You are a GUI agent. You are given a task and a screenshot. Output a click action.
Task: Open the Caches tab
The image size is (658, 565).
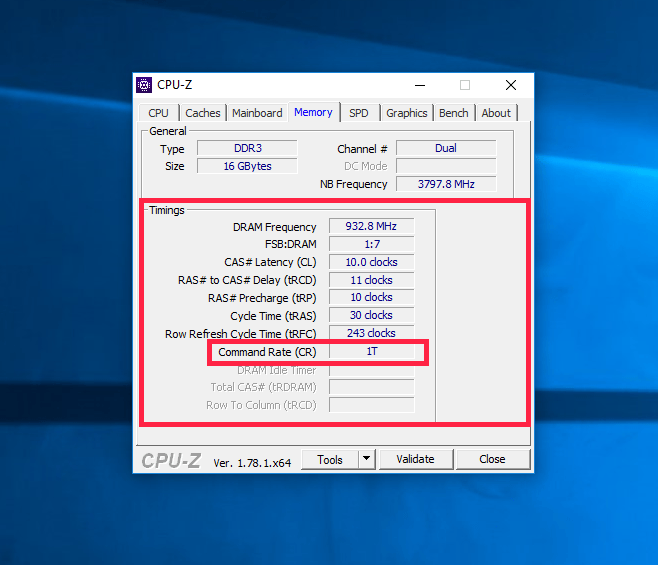[203, 113]
